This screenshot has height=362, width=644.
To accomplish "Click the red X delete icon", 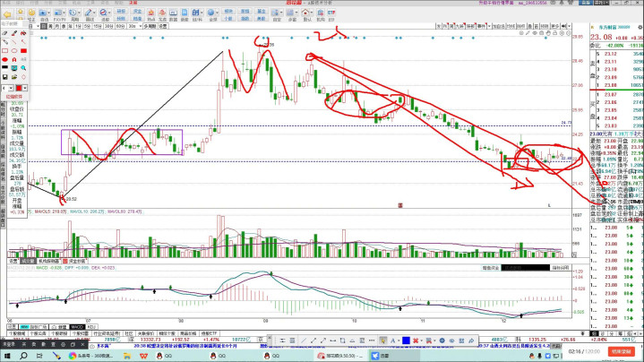I will pyautogui.click(x=416, y=340).
